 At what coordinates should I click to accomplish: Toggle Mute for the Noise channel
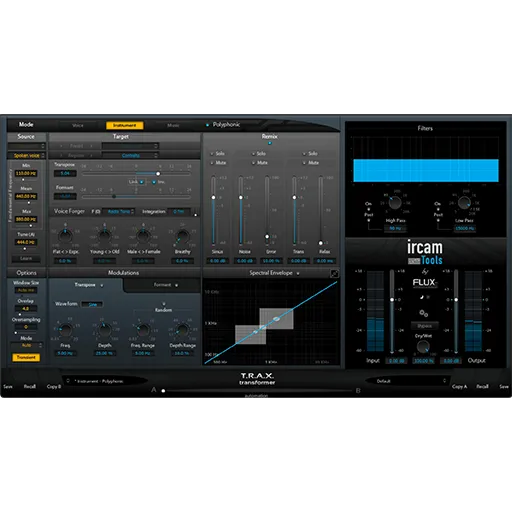(x=253, y=163)
